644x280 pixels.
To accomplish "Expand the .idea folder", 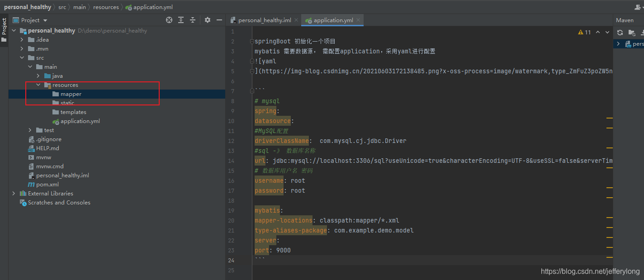I will [22, 40].
